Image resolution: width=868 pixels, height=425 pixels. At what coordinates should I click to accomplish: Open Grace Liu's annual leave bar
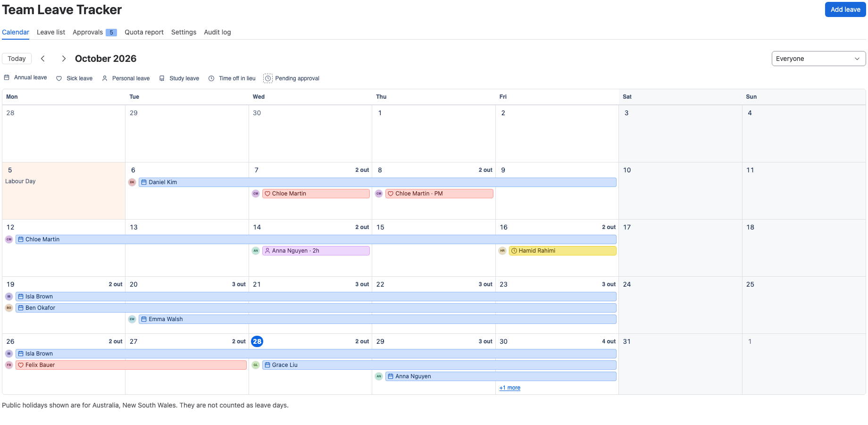439,365
